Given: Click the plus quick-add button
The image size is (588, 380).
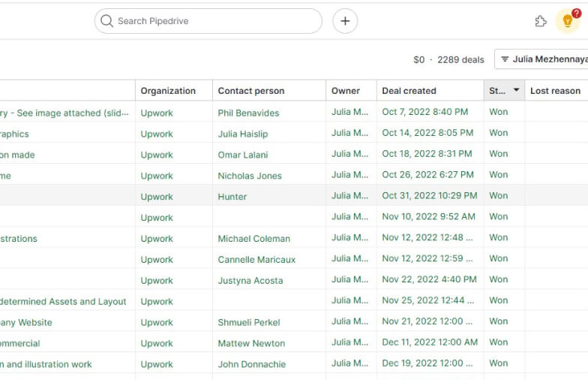Looking at the screenshot, I should click(x=345, y=21).
